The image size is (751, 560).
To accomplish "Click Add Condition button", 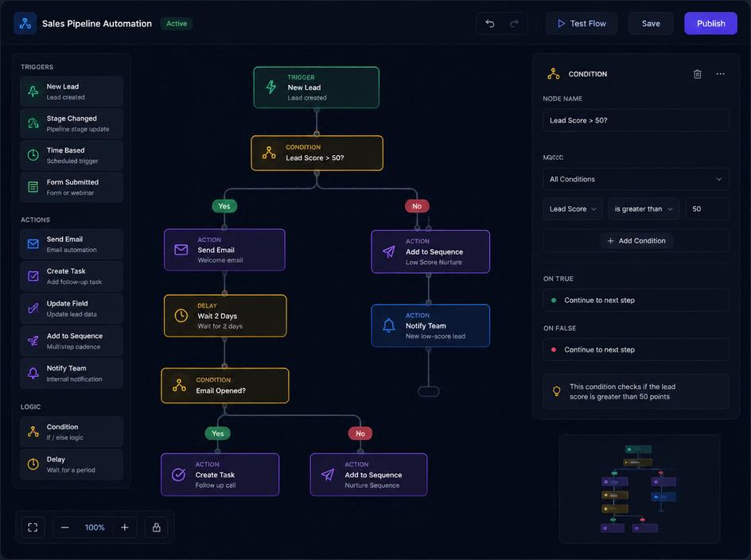I will click(636, 241).
